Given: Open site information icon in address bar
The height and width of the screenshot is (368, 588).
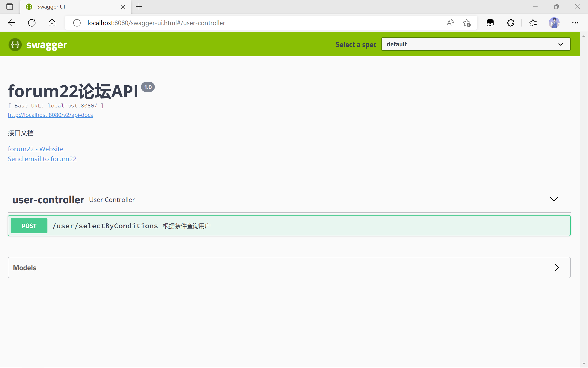Looking at the screenshot, I should pos(77,23).
